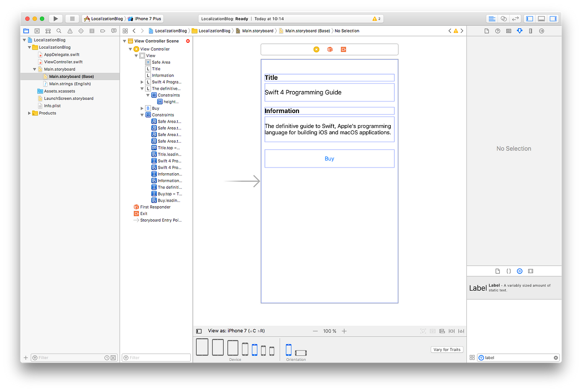Open the Report navigator
The image size is (582, 392).
114,31
